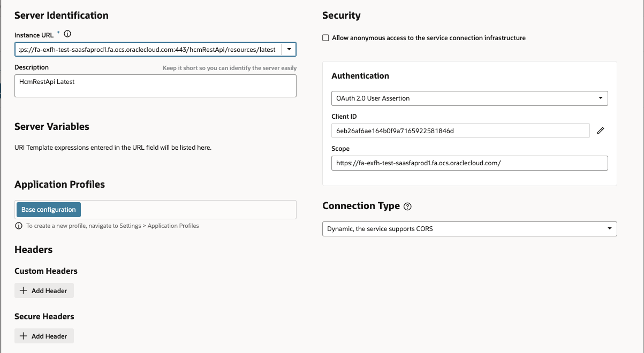Click into the Client ID field
Viewport: 644px width, 353px height.
460,131
